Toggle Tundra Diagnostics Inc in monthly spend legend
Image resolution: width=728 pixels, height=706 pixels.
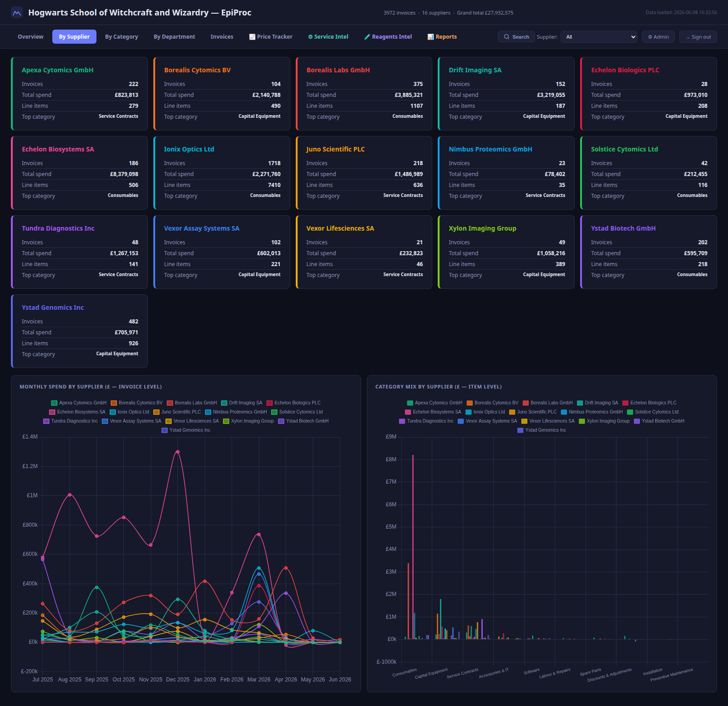(x=71, y=421)
